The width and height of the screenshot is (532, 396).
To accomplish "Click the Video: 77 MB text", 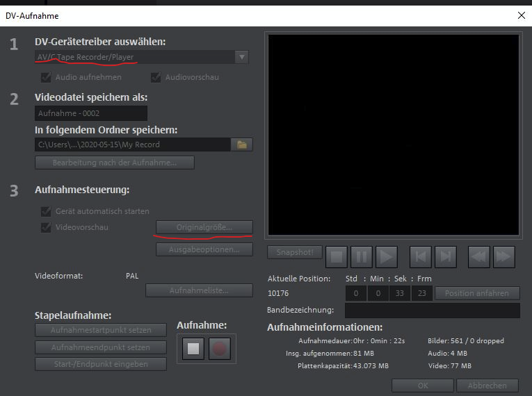I will [449, 366].
